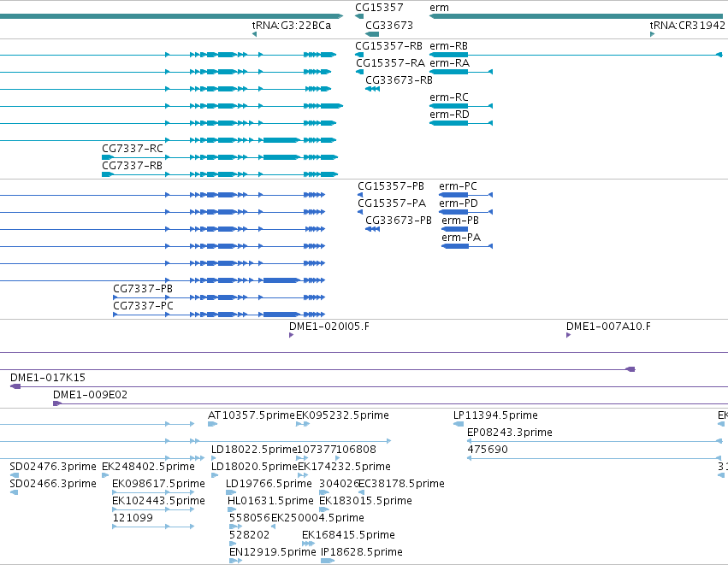Click the CG15357 gene label

pyautogui.click(x=379, y=8)
